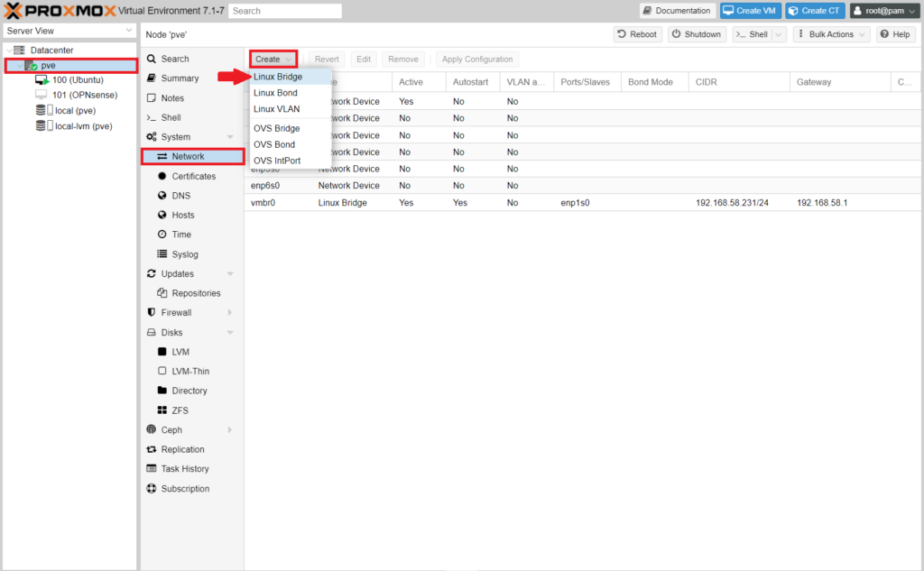924x571 pixels.
Task: Click the Help button
Action: click(x=895, y=34)
